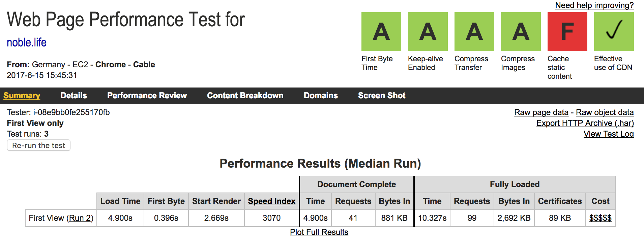Image resolution: width=644 pixels, height=243 pixels.
Task: Click the Load Time column header
Action: [120, 201]
